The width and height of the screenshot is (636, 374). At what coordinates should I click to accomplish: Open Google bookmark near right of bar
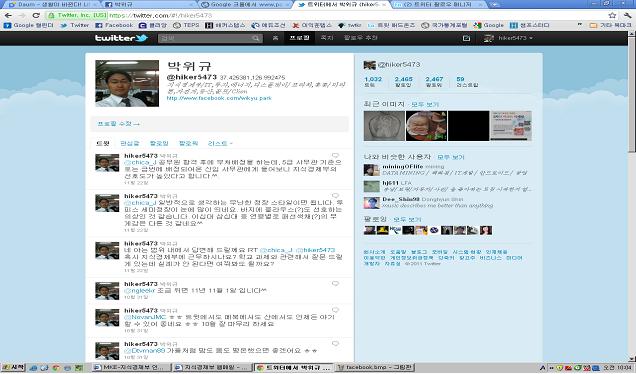coord(489,25)
